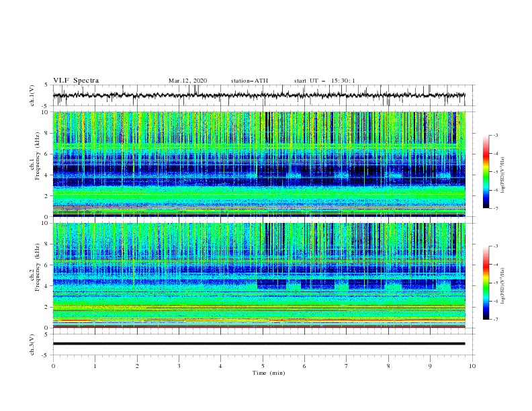Click the station=ATH label
The height and width of the screenshot is (411, 532).
point(249,81)
